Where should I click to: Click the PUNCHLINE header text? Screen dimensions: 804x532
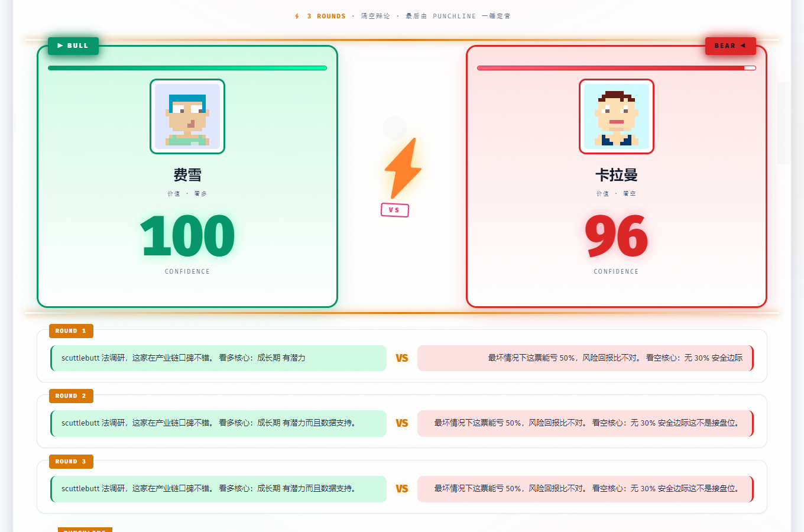point(454,17)
